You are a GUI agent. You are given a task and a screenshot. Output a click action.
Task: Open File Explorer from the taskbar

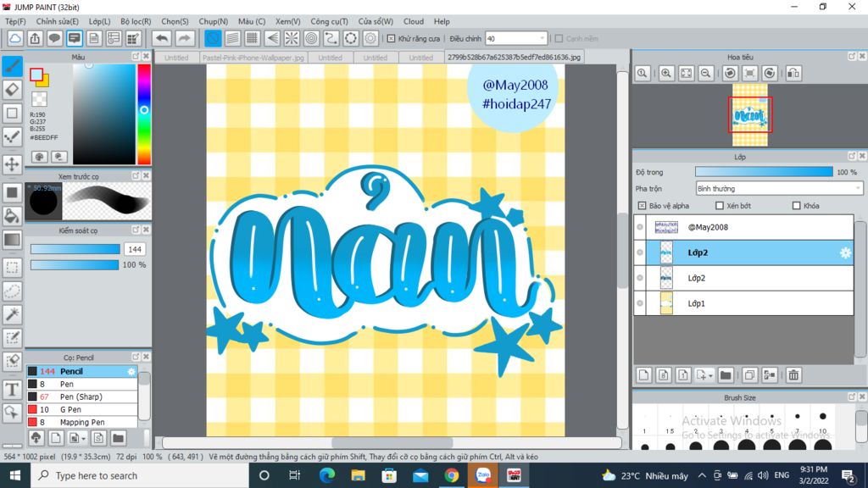[359, 475]
